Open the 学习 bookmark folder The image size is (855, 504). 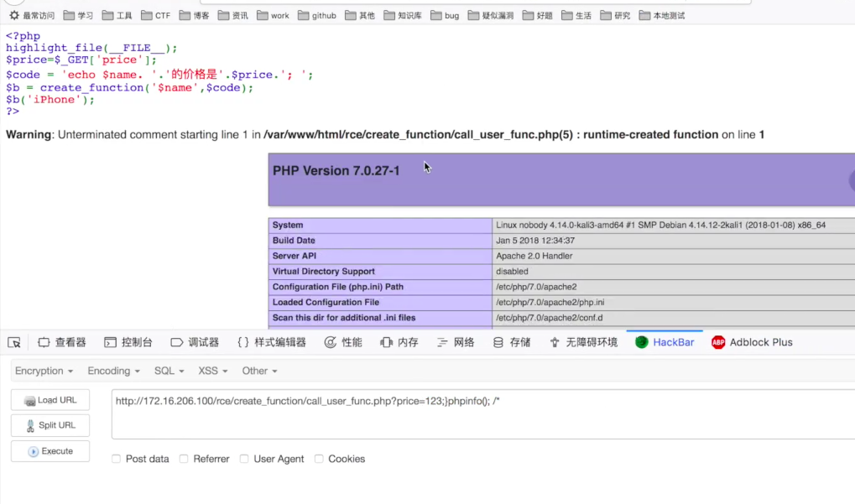(78, 15)
